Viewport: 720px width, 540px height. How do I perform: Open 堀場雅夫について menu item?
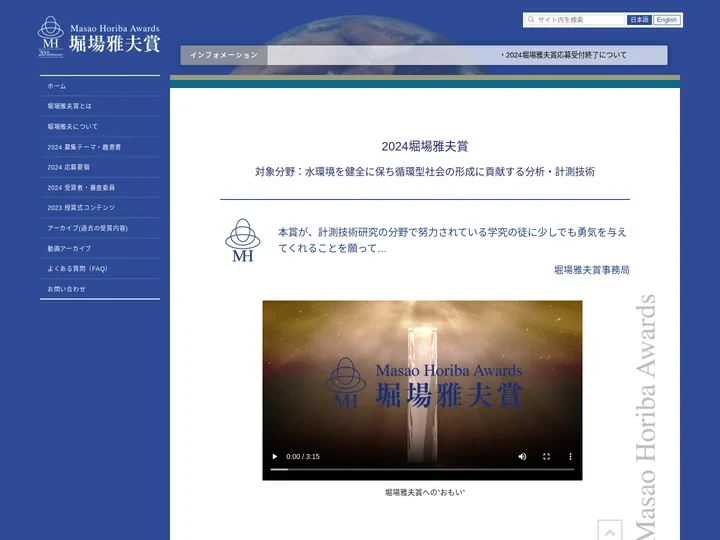point(100,126)
